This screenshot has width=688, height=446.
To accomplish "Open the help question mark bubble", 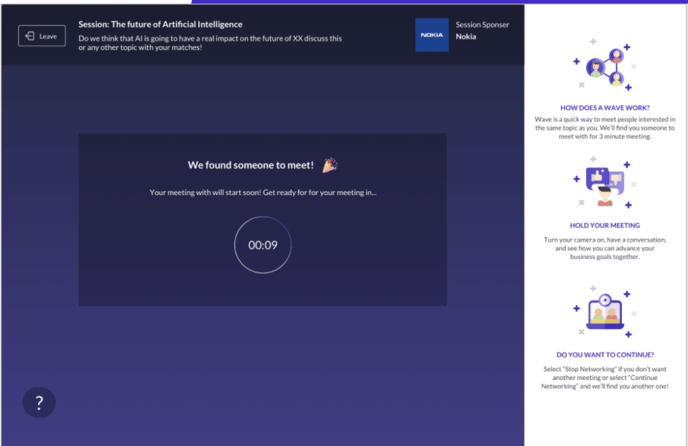I will 39,402.
